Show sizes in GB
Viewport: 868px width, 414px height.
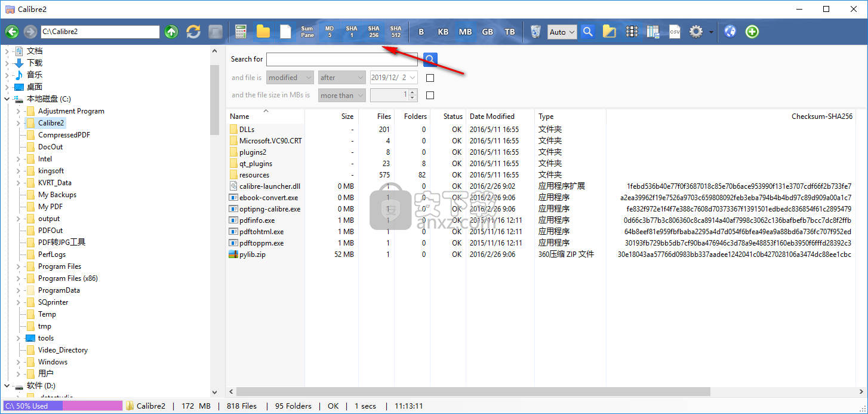(x=488, y=32)
